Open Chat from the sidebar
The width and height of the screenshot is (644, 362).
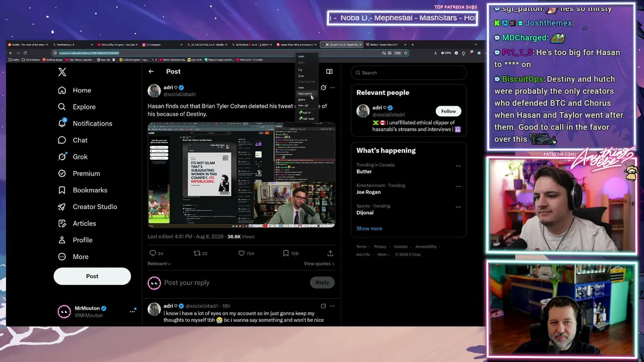(72, 140)
